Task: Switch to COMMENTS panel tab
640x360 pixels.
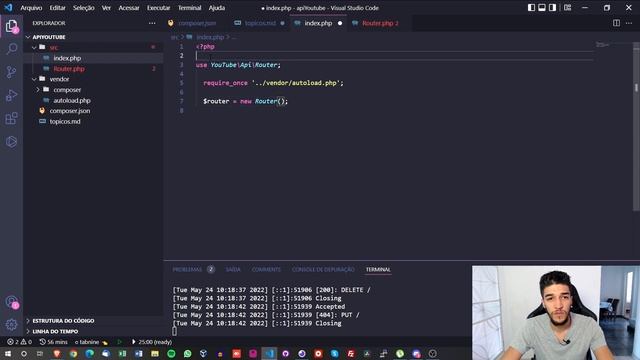Action: pyautogui.click(x=266, y=269)
